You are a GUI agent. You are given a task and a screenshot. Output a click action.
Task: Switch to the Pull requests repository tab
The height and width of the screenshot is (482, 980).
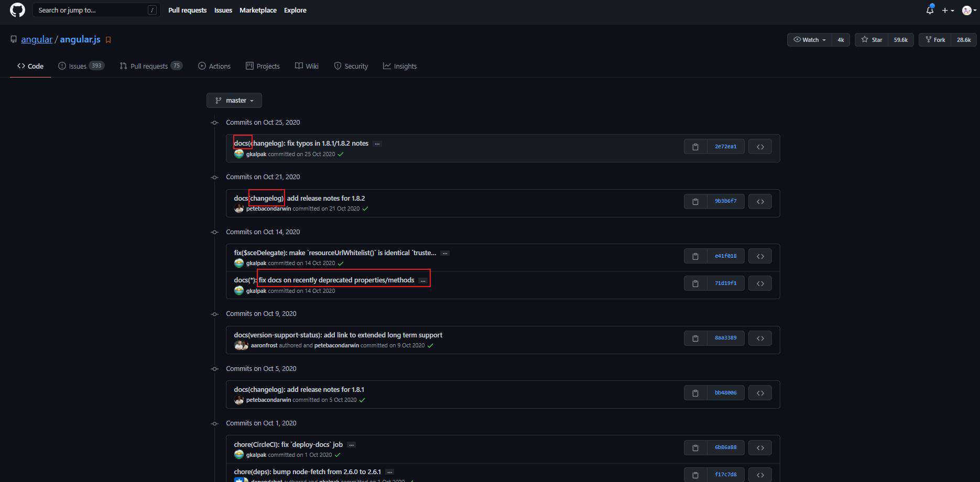click(151, 66)
